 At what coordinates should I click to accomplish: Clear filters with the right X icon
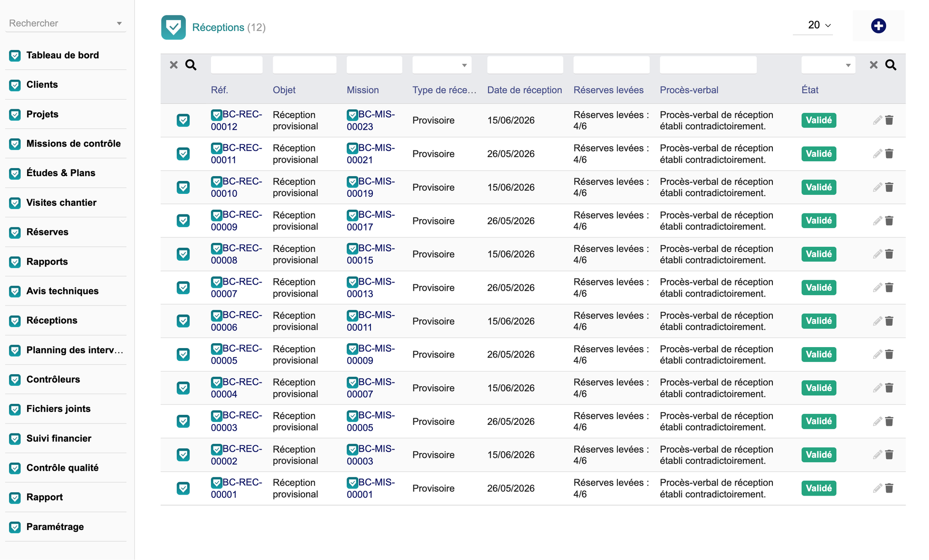[x=874, y=65]
